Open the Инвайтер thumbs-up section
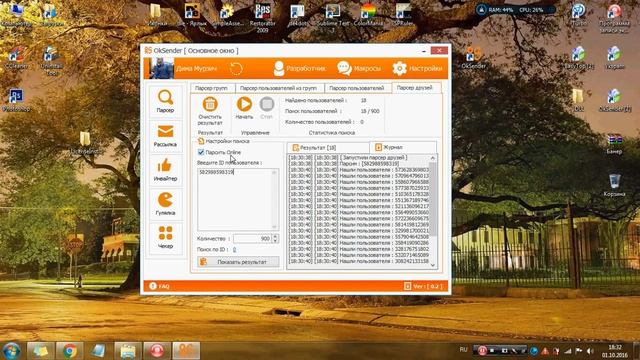640x360 pixels. pos(165,170)
